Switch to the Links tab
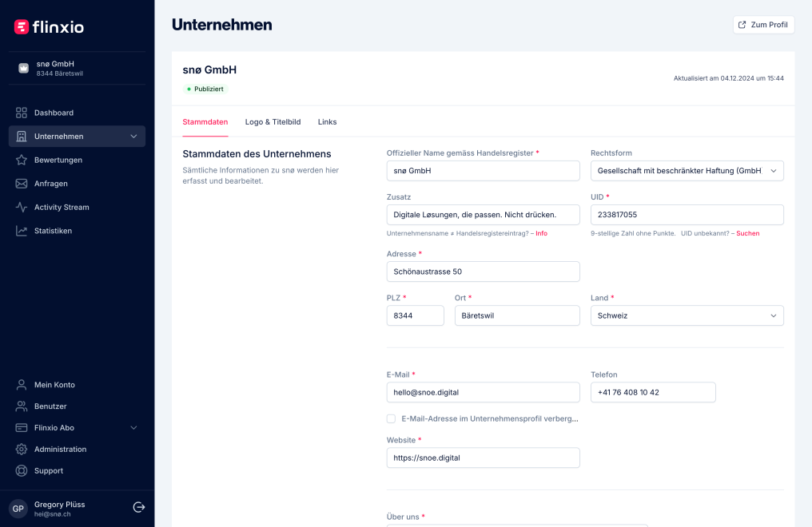Image resolution: width=812 pixels, height=527 pixels. 328,122
